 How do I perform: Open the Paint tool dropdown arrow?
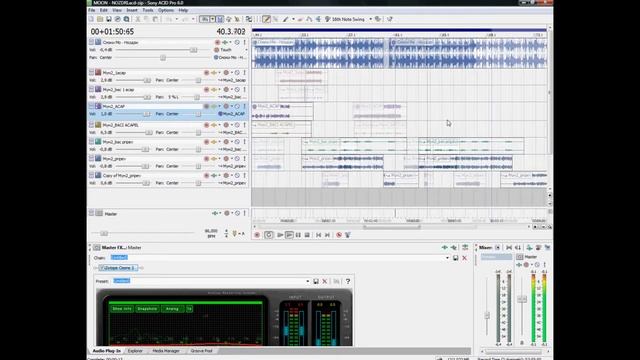coord(293,19)
